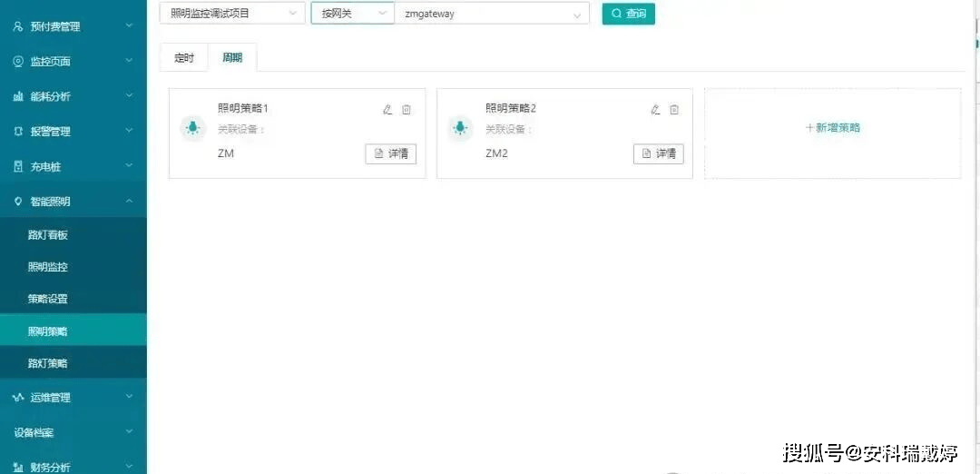Screen dimensions: 980x474
Task: Expand the 设备档案 menu chevron
Action: tap(129, 431)
